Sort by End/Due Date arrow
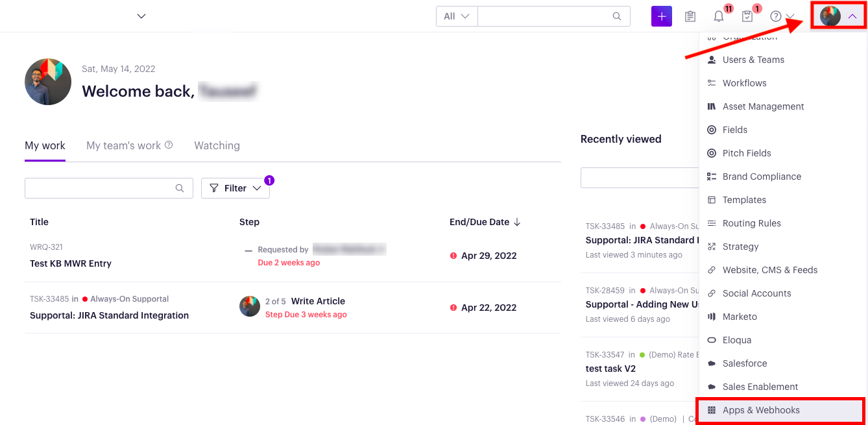This screenshot has height=425, width=868. click(517, 222)
